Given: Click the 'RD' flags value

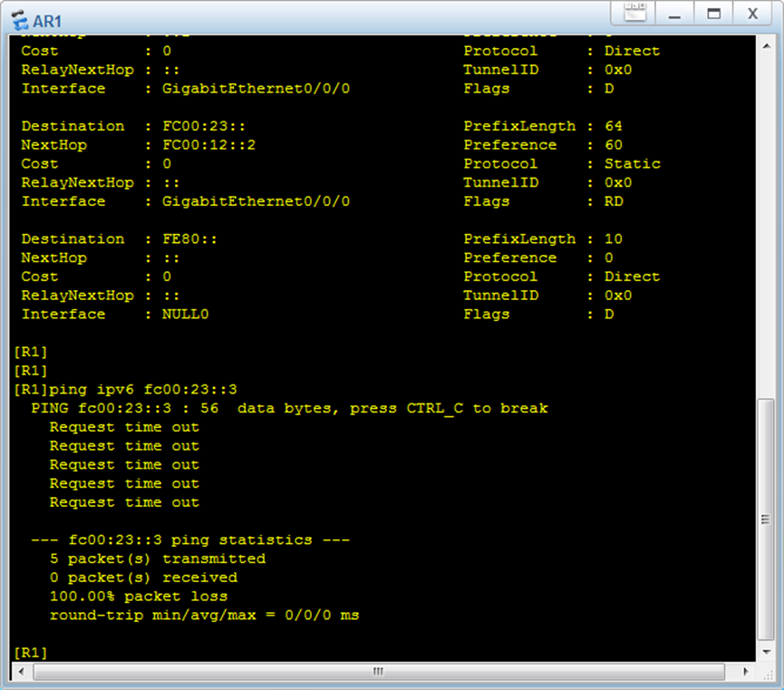Looking at the screenshot, I should coord(614,201).
